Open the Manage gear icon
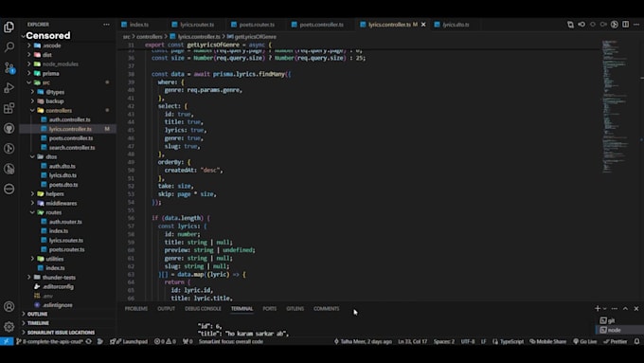The width and height of the screenshot is (644, 363). [x=9, y=327]
